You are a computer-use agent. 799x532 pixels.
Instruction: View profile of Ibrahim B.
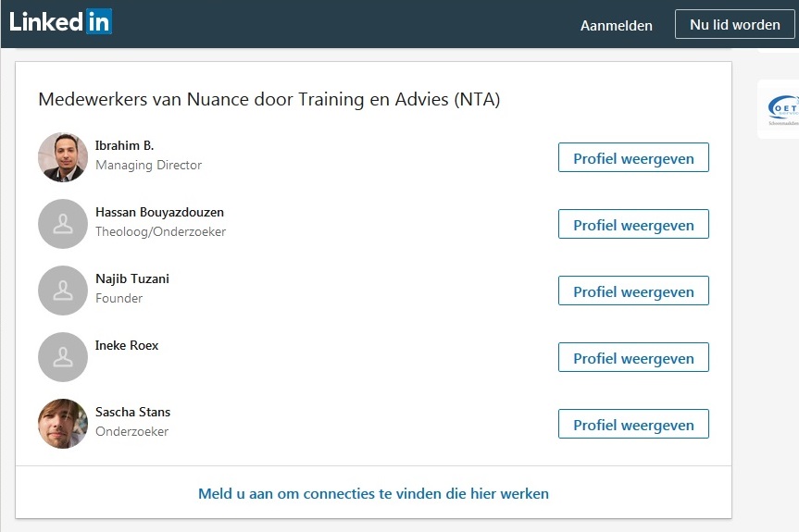tap(633, 158)
